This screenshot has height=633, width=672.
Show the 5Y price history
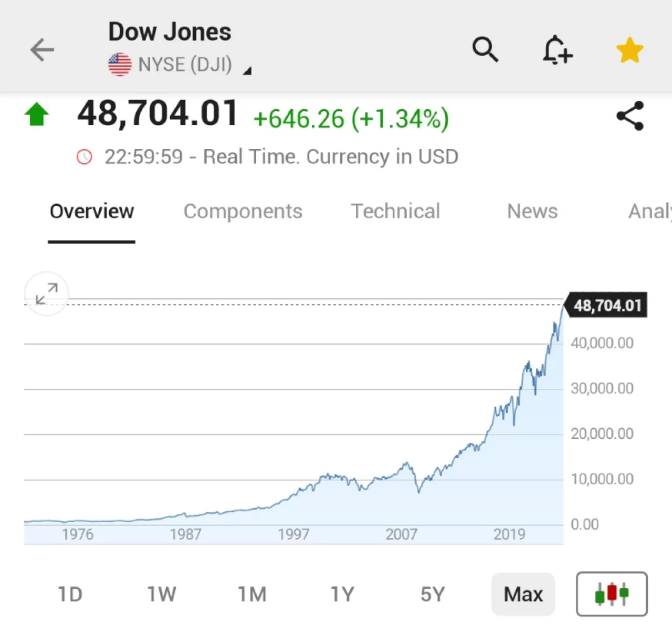(432, 594)
